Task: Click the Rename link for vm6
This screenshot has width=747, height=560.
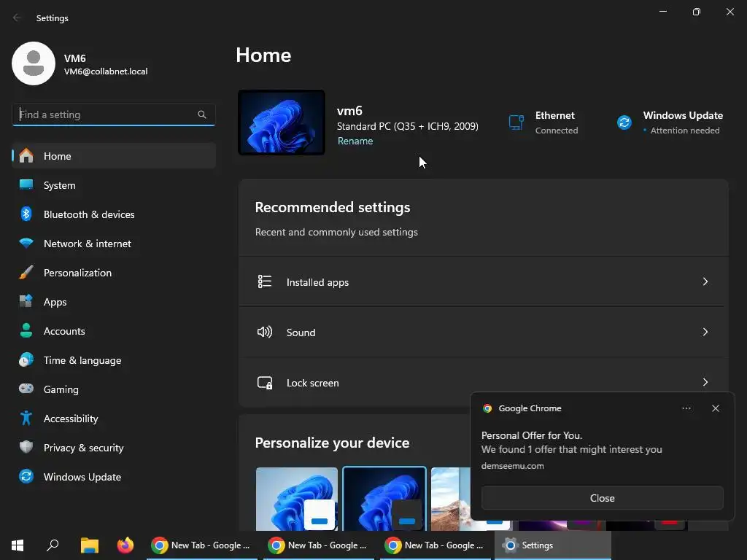Action: click(355, 141)
